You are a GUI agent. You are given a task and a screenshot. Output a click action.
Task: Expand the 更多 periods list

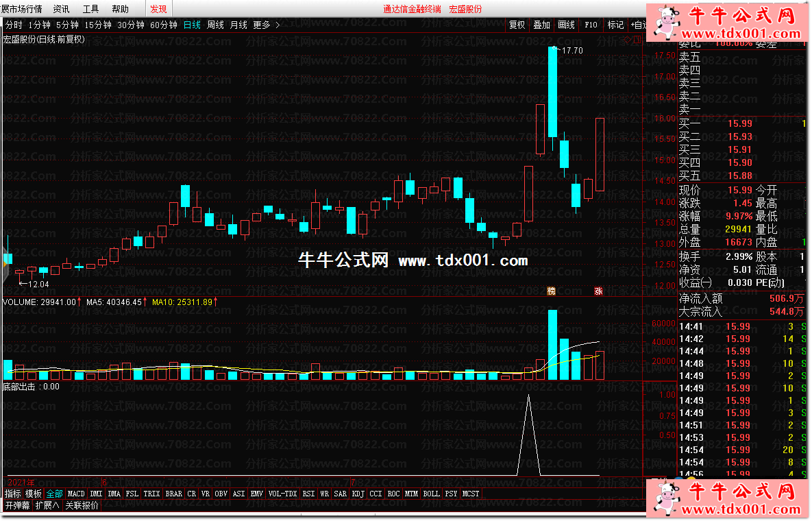point(266,25)
